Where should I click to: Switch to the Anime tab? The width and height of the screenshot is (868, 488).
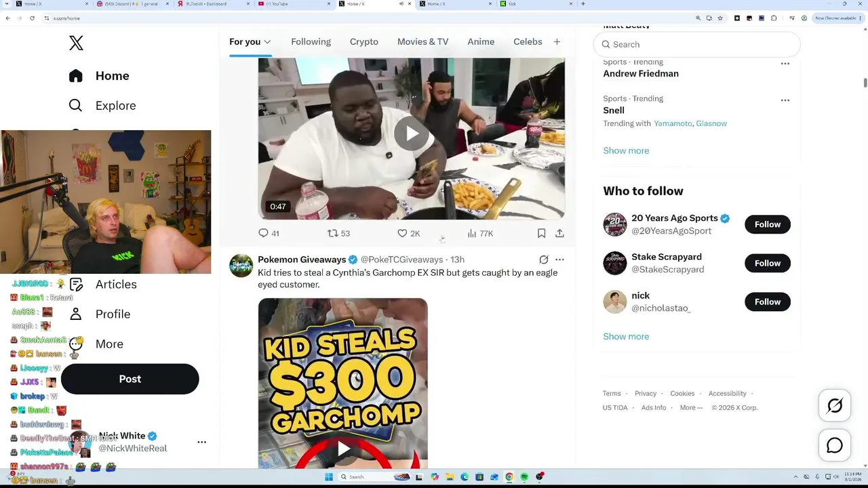pyautogui.click(x=481, y=42)
